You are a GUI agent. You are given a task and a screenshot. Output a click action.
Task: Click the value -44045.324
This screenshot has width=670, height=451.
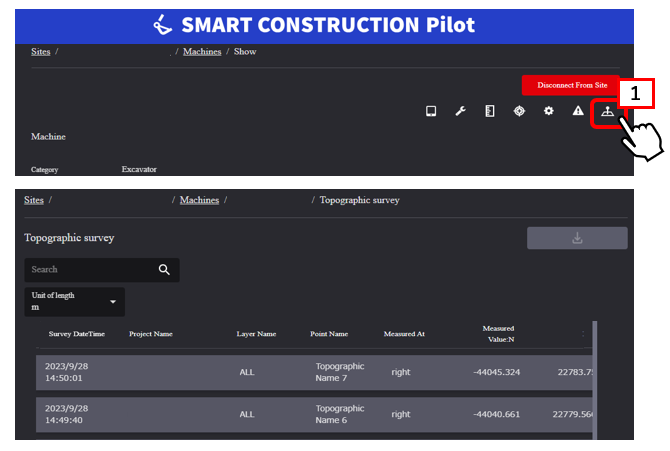(497, 372)
